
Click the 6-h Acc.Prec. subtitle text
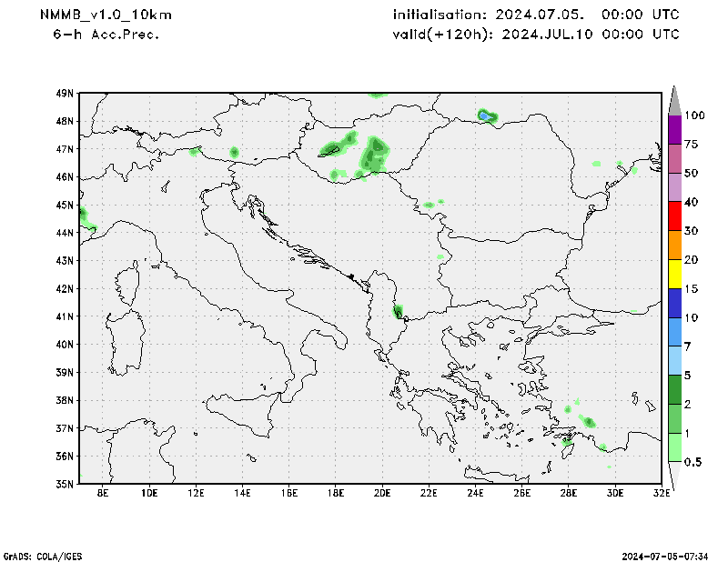106,34
